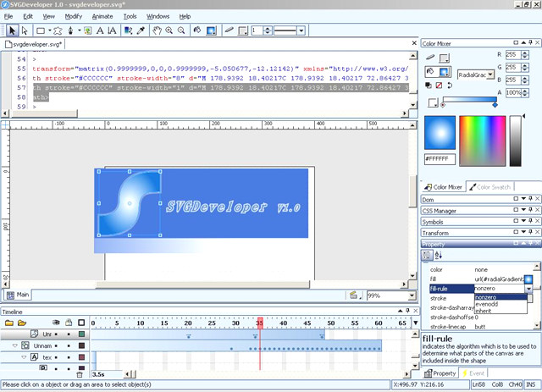The width and height of the screenshot is (542, 392).
Task: Choose evenodd in fill-rule dropdown list
Action: click(x=501, y=304)
